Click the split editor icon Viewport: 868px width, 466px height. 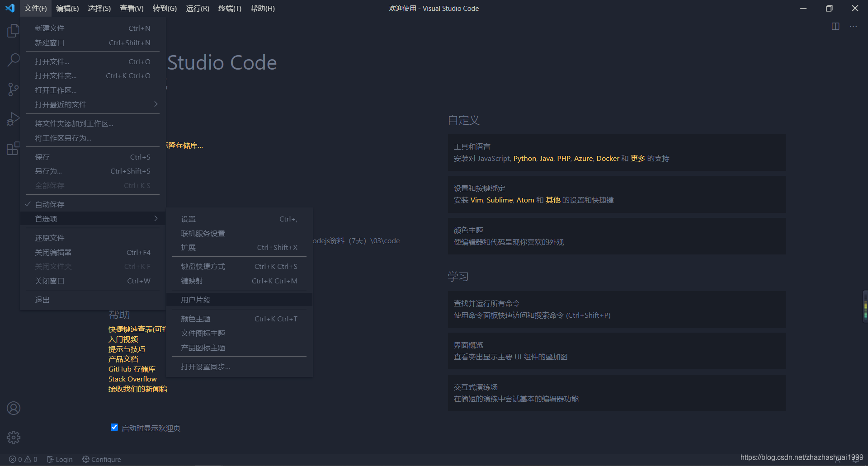click(x=835, y=27)
